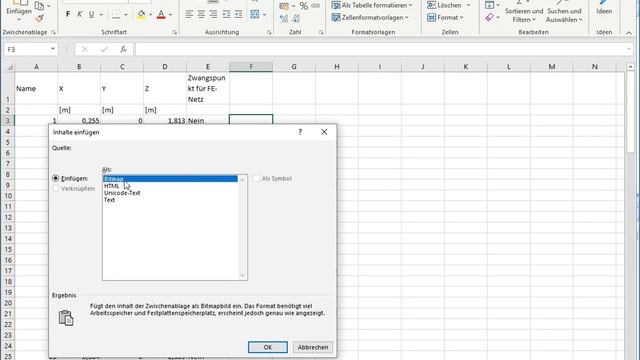Screen dimensions: 640x360
Task: Add a decimal place
Action: 284,18
